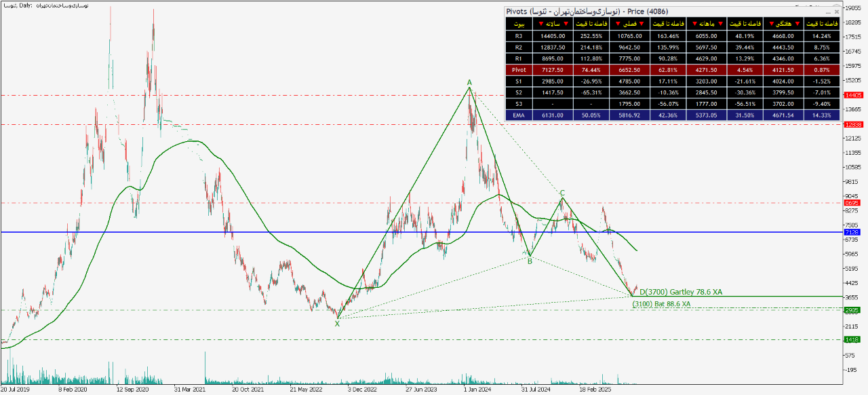Click the D(3700) Gartley 78.6 XA label

(680, 292)
